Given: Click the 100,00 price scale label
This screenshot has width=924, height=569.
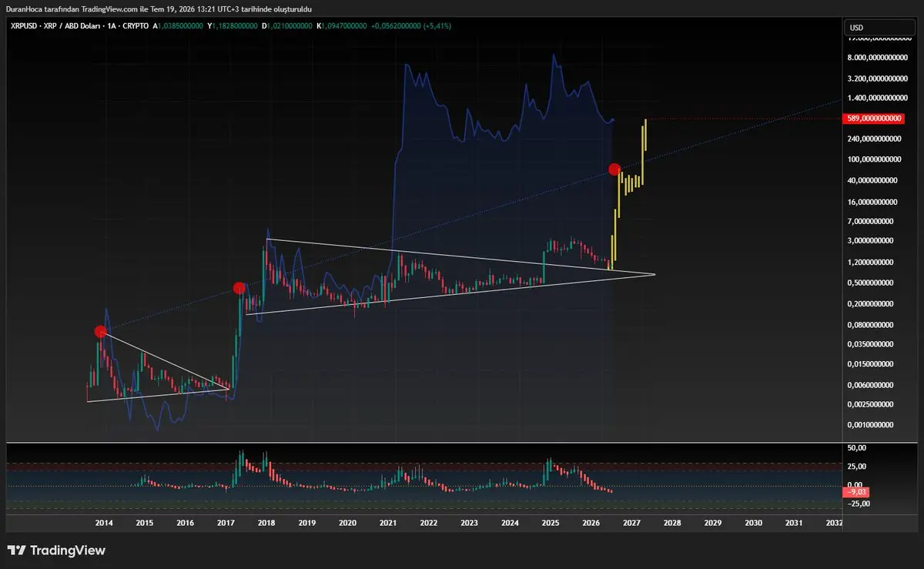Looking at the screenshot, I should point(872,159).
